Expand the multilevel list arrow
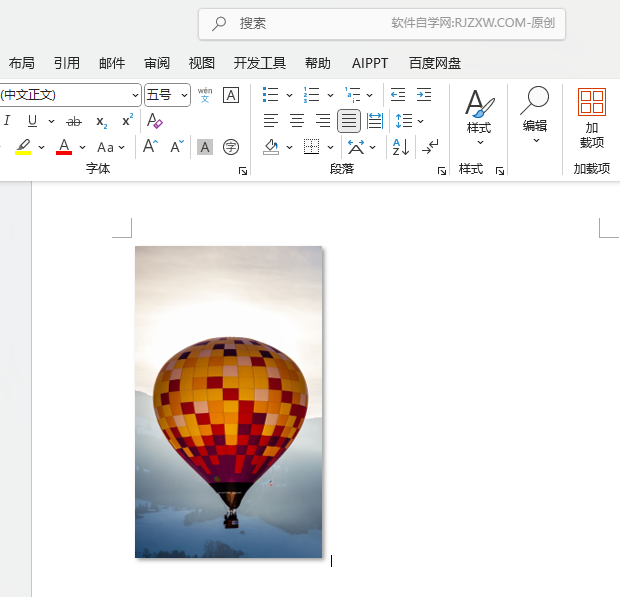 [x=369, y=95]
